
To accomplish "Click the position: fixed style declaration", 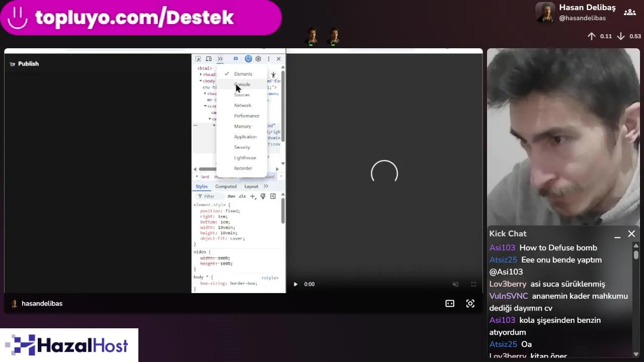I will click(x=220, y=211).
